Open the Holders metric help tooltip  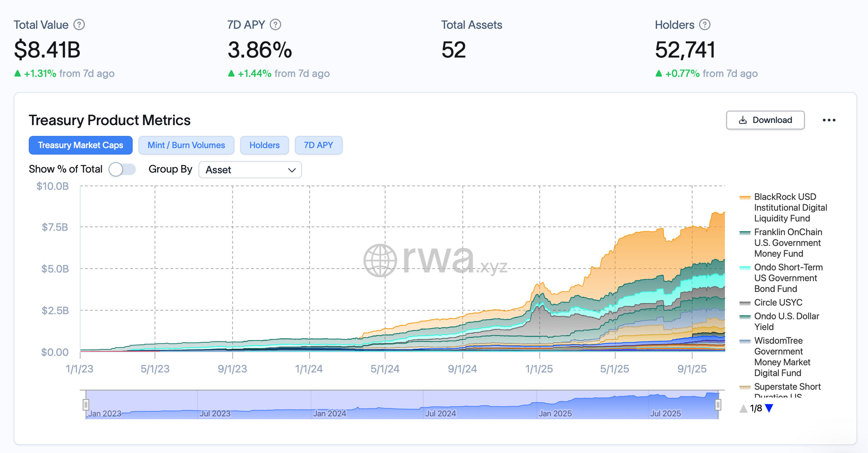coord(704,24)
